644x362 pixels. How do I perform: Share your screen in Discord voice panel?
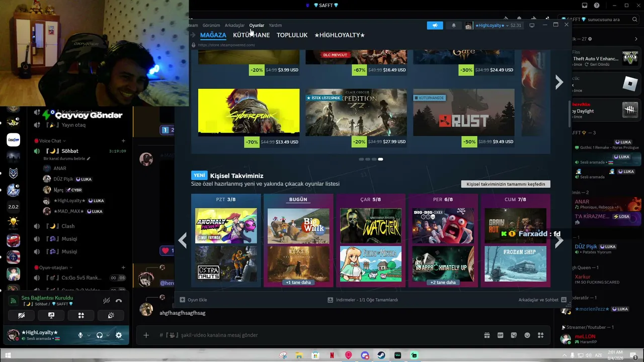(x=51, y=315)
